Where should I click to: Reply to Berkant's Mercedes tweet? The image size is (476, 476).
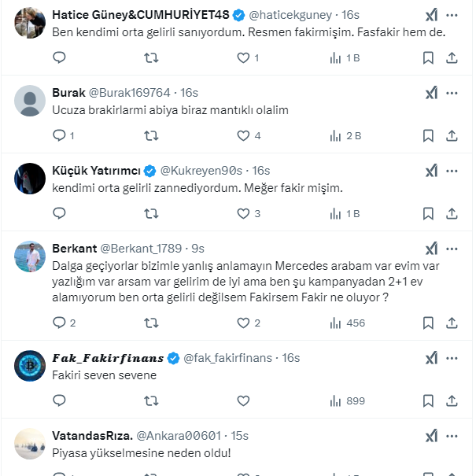click(59, 323)
